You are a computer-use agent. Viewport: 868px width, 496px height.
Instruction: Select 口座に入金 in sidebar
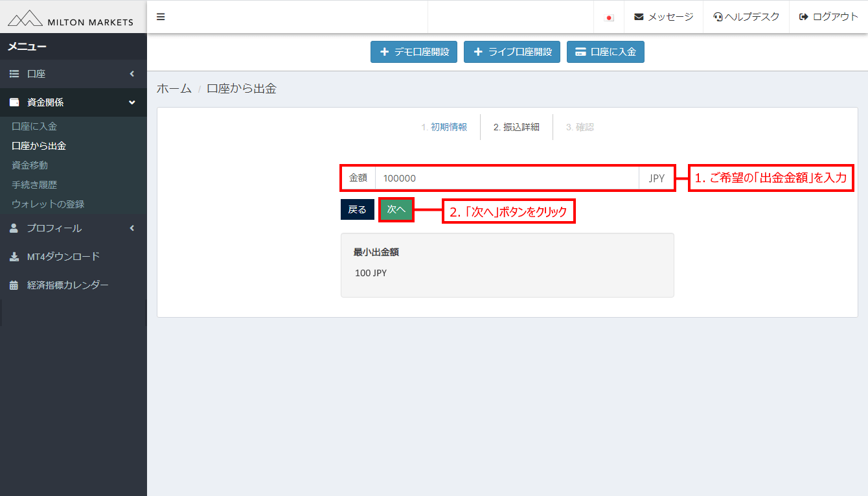[34, 126]
